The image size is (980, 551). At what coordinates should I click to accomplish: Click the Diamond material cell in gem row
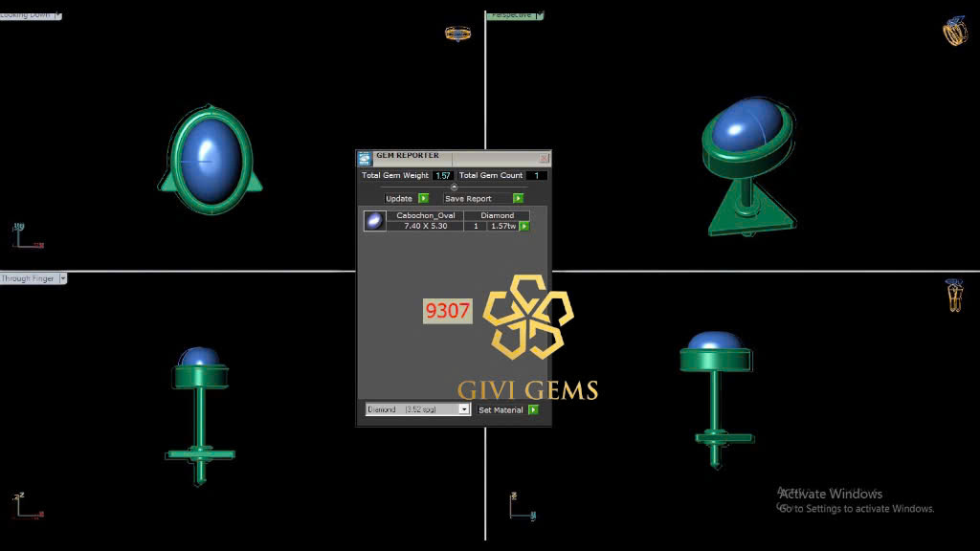[498, 215]
